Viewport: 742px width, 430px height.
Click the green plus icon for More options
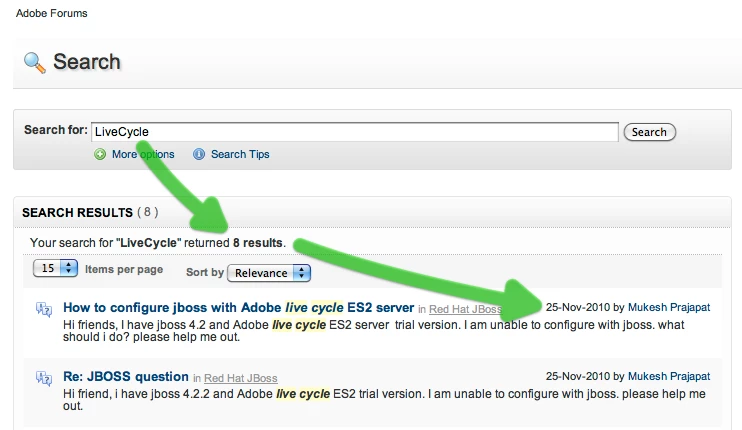click(x=100, y=154)
